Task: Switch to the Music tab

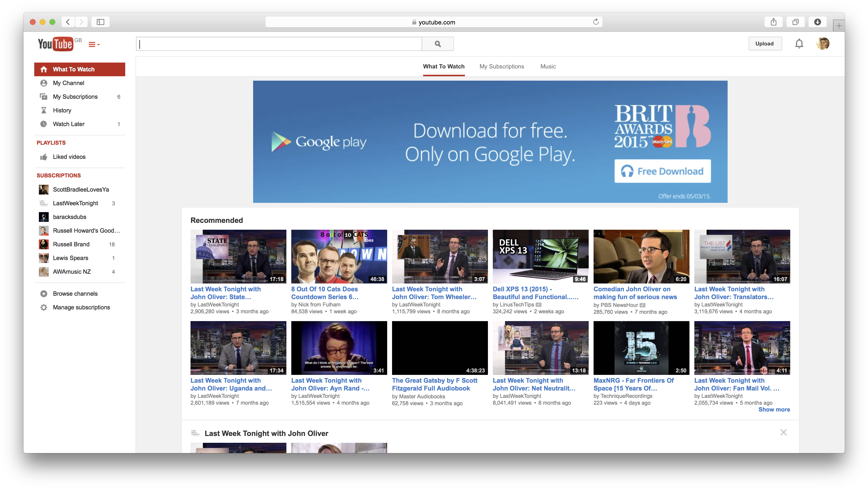Action: click(548, 67)
